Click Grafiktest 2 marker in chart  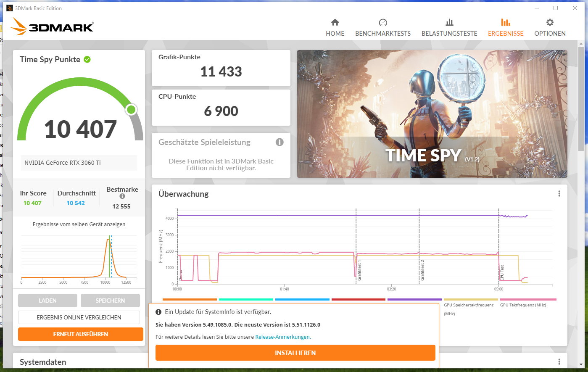pyautogui.click(x=423, y=270)
